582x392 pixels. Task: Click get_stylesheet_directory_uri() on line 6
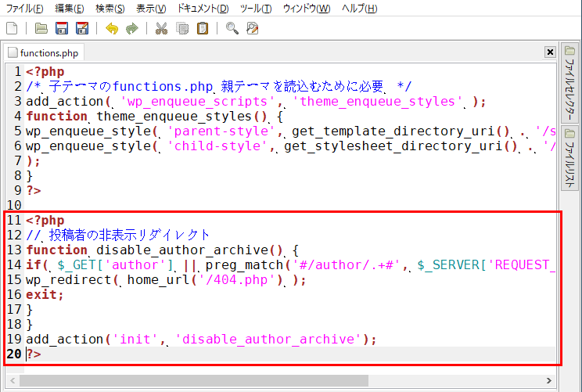[x=401, y=146]
